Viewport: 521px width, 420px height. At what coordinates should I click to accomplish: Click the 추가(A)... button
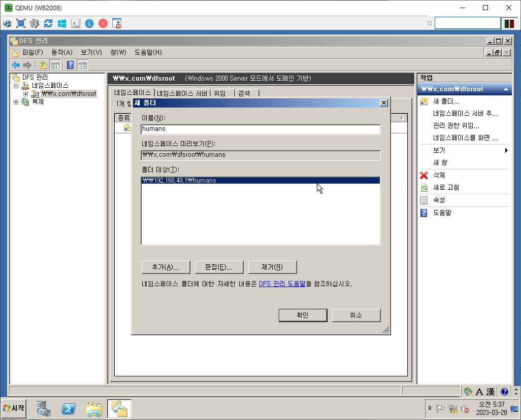tap(166, 267)
